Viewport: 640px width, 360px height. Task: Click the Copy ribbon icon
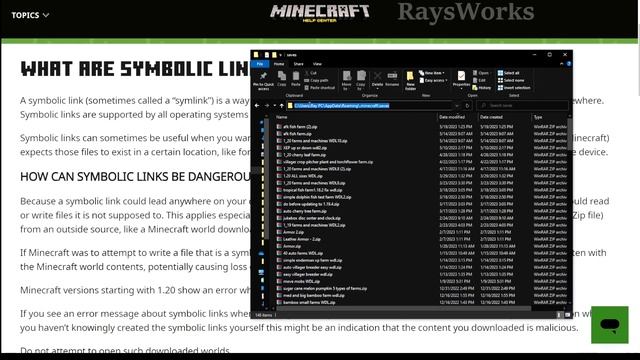click(x=282, y=79)
